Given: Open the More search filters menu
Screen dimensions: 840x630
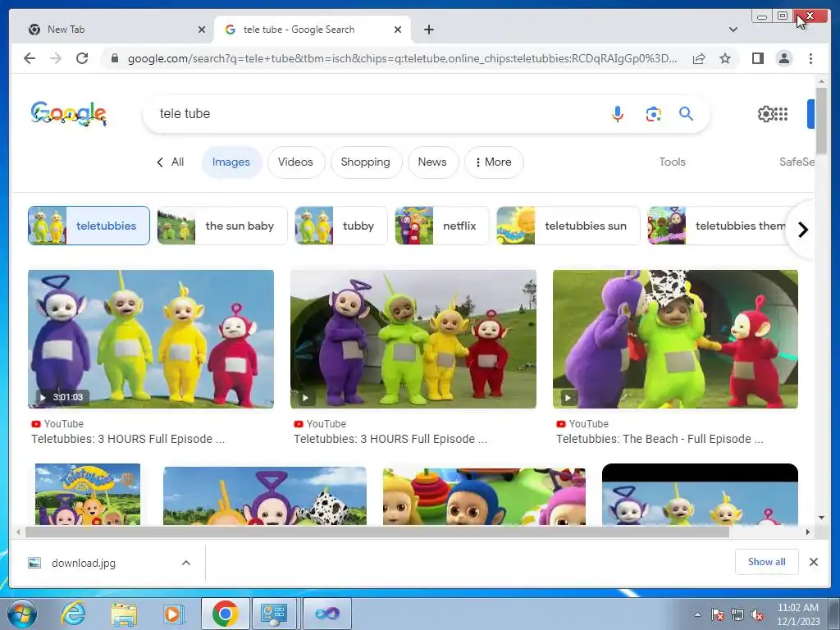Looking at the screenshot, I should tap(493, 162).
